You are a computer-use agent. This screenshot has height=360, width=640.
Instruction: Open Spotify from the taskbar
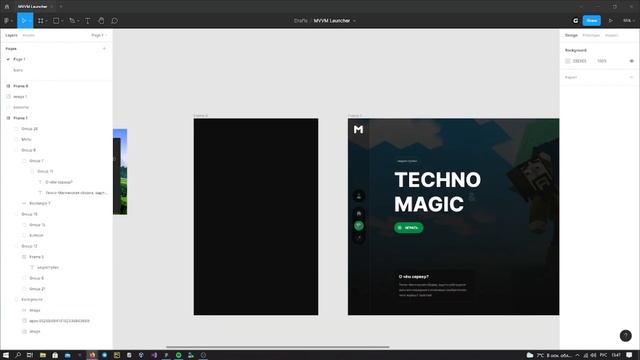point(178,355)
